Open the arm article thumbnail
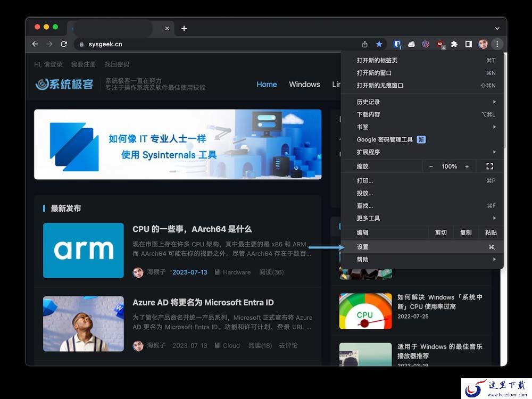 pos(84,251)
